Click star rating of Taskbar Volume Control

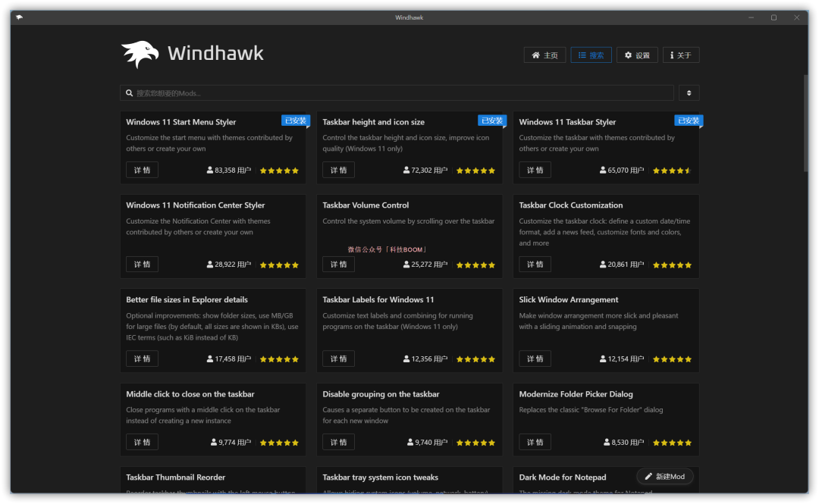[475, 265]
